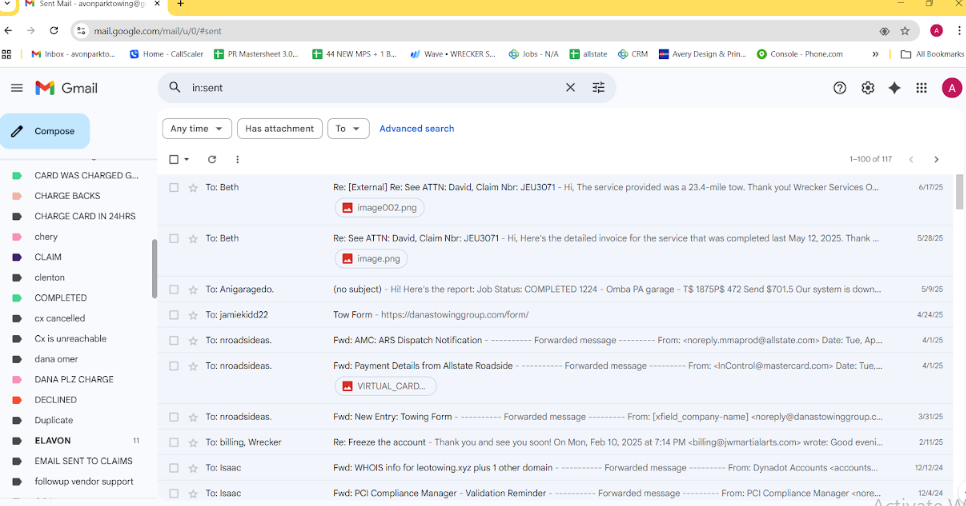This screenshot has width=966, height=506.
Task: Star the email to jamiekidd22
Action: point(193,315)
